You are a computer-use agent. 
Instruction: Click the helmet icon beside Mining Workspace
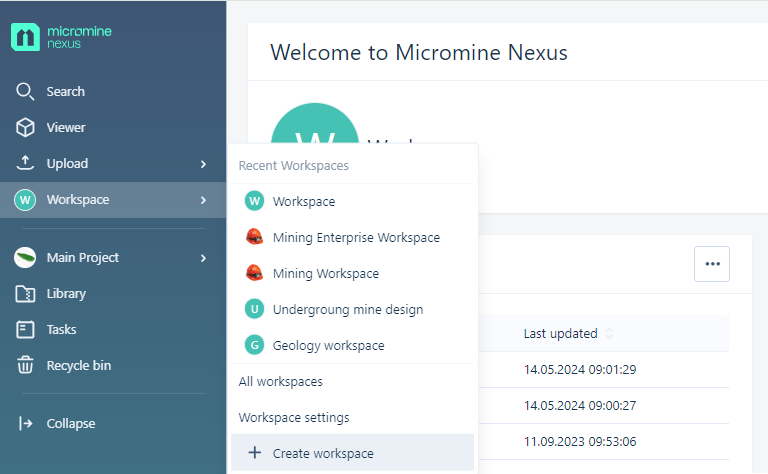(x=254, y=273)
